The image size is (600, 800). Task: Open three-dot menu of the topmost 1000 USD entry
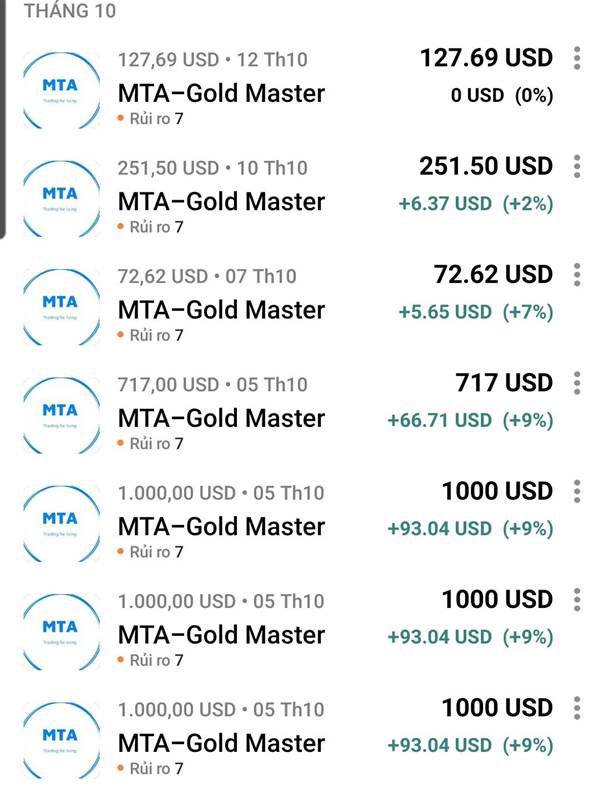[x=577, y=491]
